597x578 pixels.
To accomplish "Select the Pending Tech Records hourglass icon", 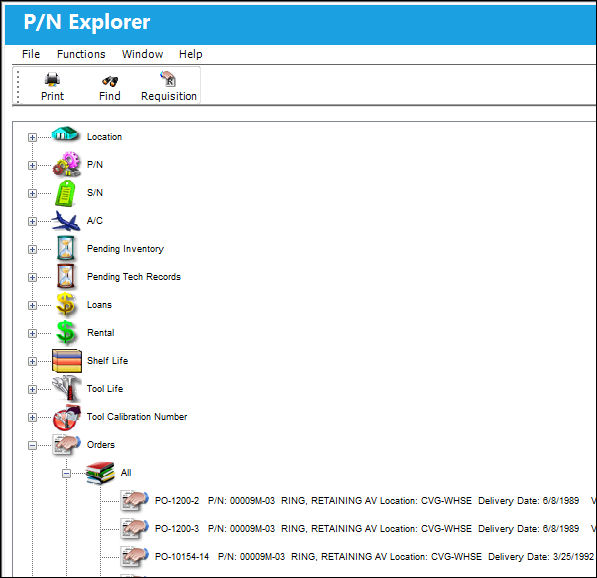I will pyautogui.click(x=66, y=276).
